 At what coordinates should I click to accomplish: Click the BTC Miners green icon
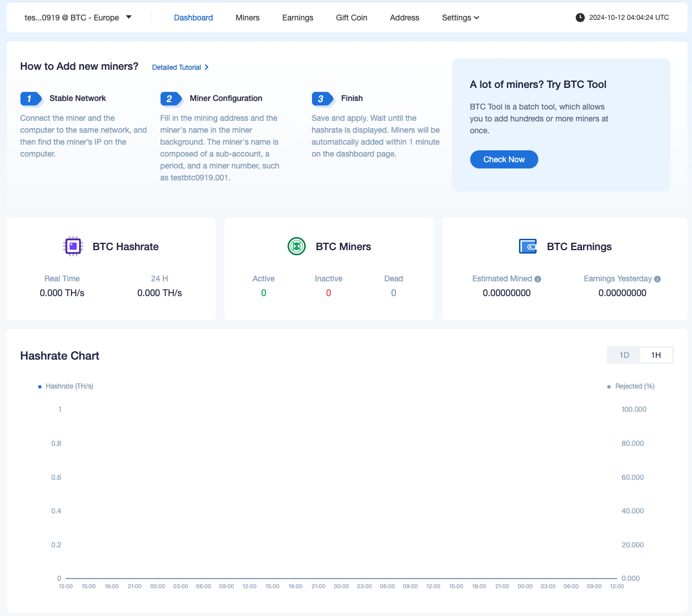pos(297,246)
